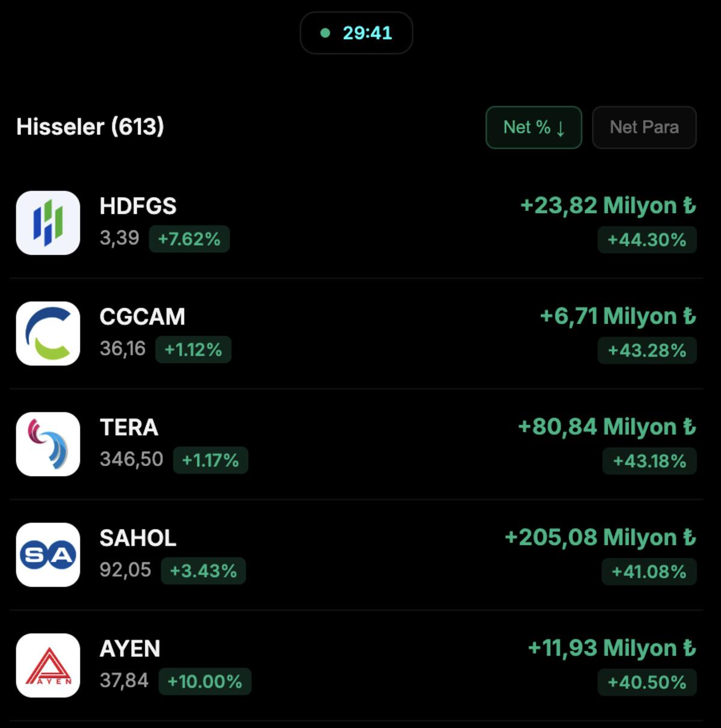Switch sorting to Net Para
Screen dimensions: 721x728
pyautogui.click(x=644, y=127)
